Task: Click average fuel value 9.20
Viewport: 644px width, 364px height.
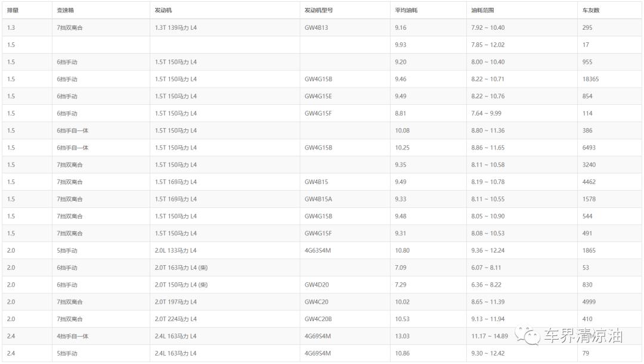Action: tap(401, 62)
